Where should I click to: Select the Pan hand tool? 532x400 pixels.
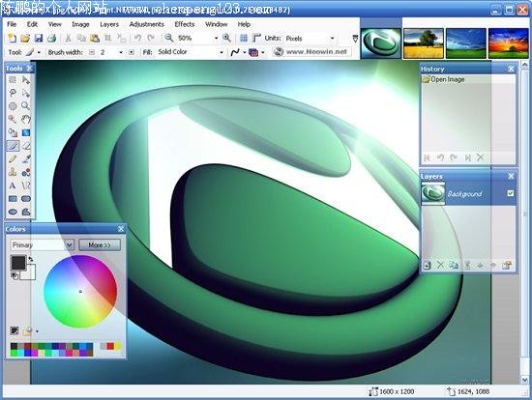point(26,119)
